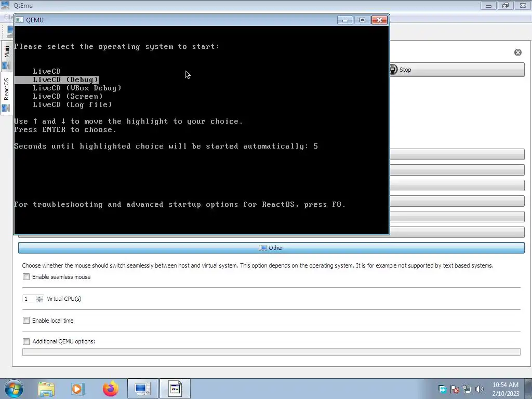This screenshot has height=399, width=532.
Task: Check Additional QEMU options box
Action: tap(26, 341)
